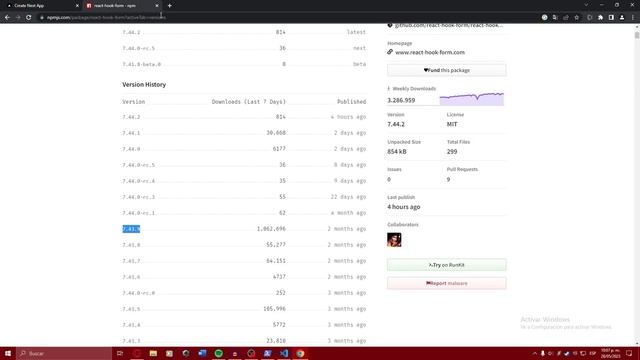The height and width of the screenshot is (360, 640).
Task: Open the red circular Opera taskbar icon
Action: click(x=137, y=353)
